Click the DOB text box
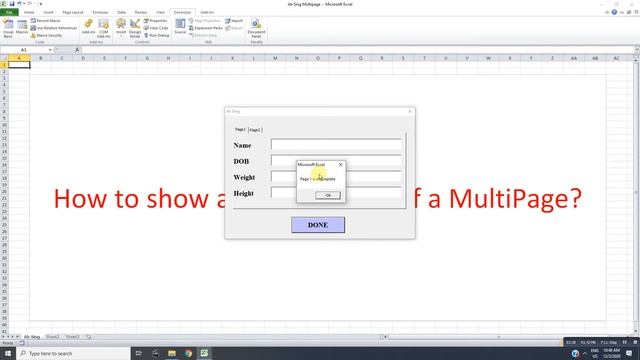The image size is (640, 360). click(x=336, y=161)
